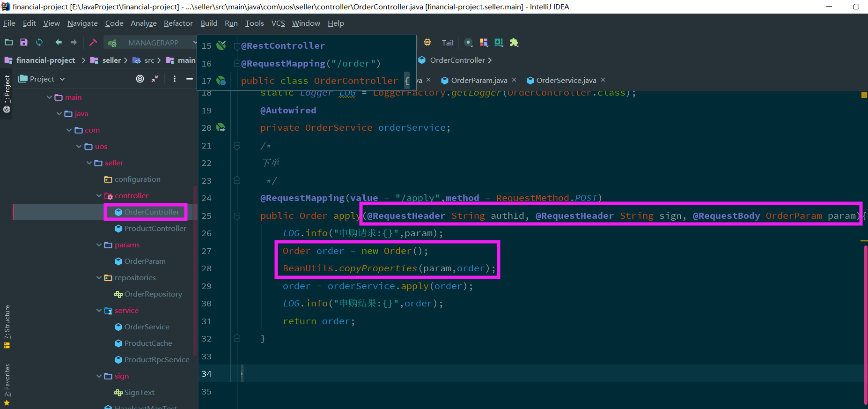
Task: Select ProductController in the project tree
Action: (155, 228)
